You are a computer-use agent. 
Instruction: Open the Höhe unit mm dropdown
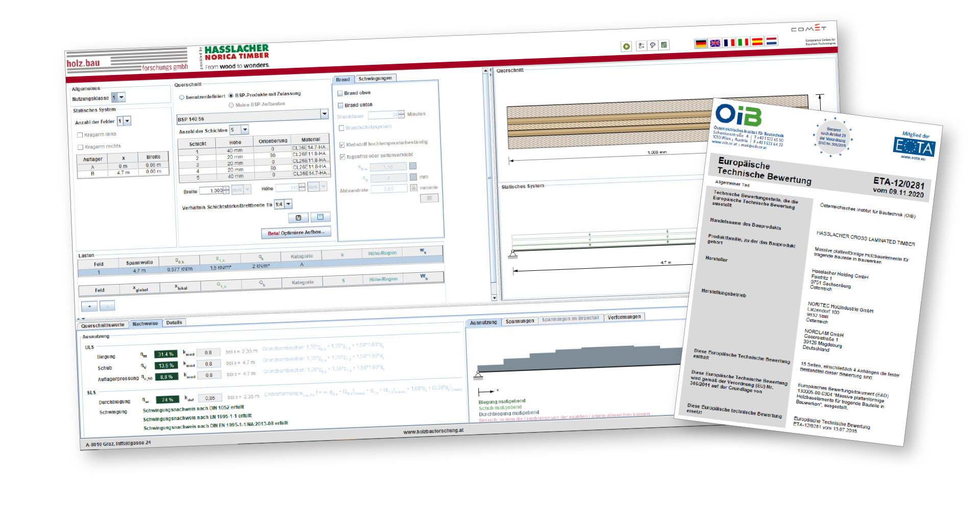(316, 187)
